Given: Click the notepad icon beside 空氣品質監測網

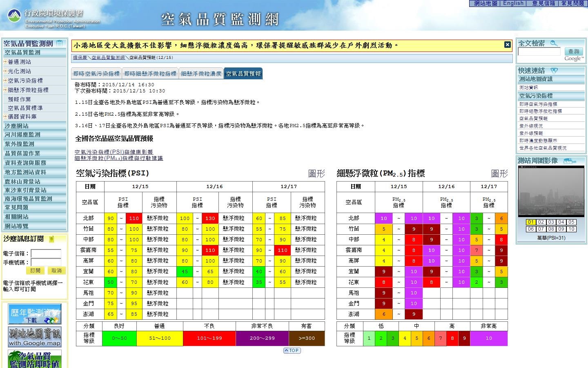Looking at the screenshot, I should 60,43.
